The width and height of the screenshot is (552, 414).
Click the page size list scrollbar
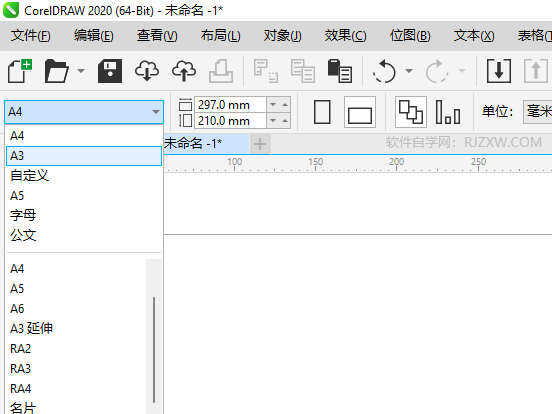click(154, 350)
